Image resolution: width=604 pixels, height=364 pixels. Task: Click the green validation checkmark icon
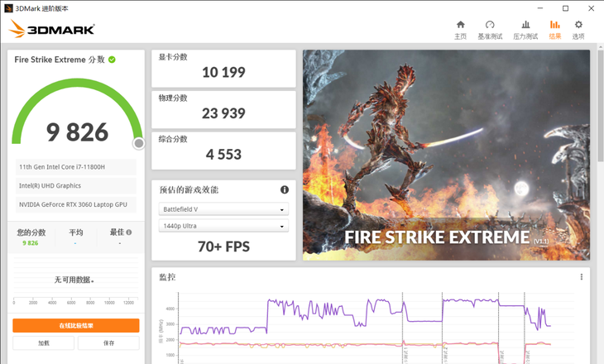pyautogui.click(x=112, y=60)
